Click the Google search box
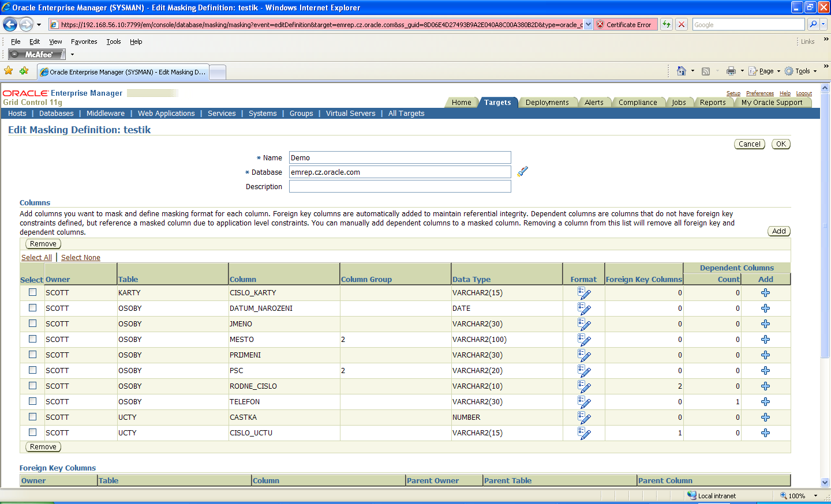The height and width of the screenshot is (504, 831). 748,24
